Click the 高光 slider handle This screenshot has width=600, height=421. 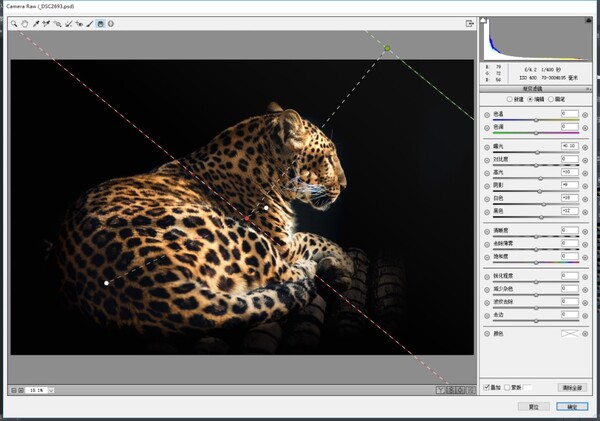540,178
